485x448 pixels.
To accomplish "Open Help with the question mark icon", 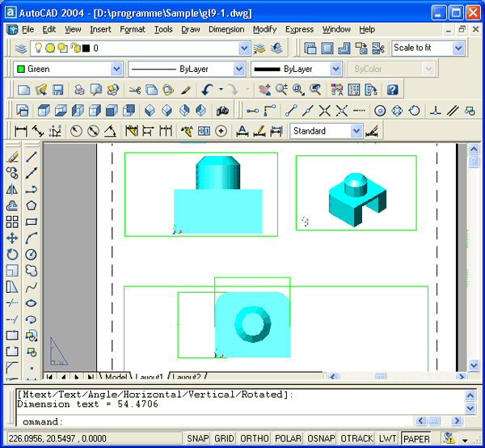I will click(392, 90).
